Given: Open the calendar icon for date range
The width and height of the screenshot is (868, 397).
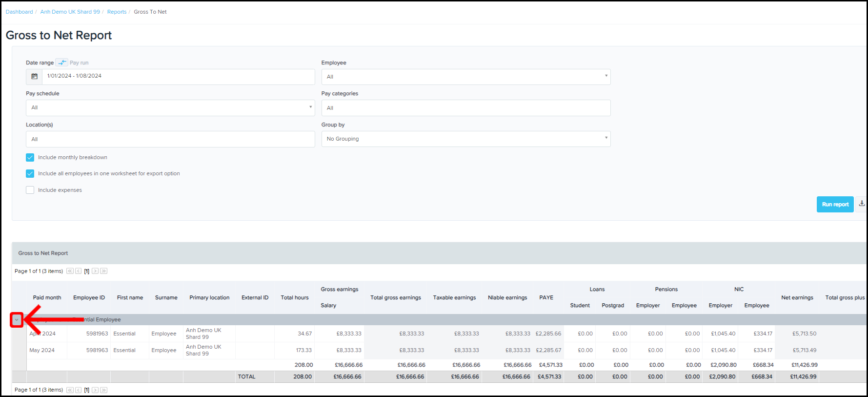Looking at the screenshot, I should click(34, 77).
